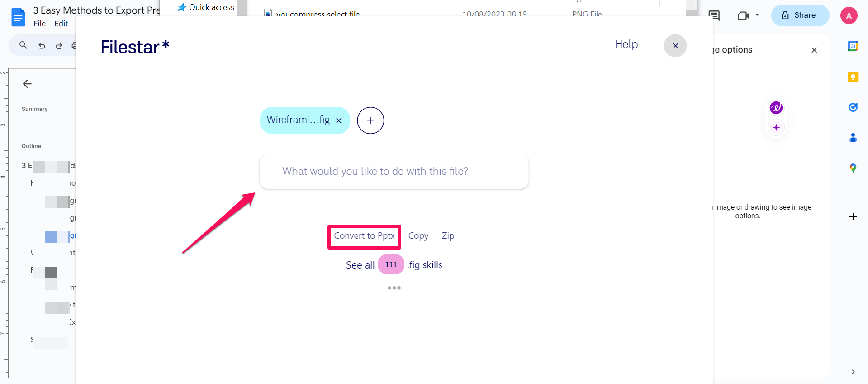Choose the Copy skill
This screenshot has width=868, height=384.
tap(418, 236)
